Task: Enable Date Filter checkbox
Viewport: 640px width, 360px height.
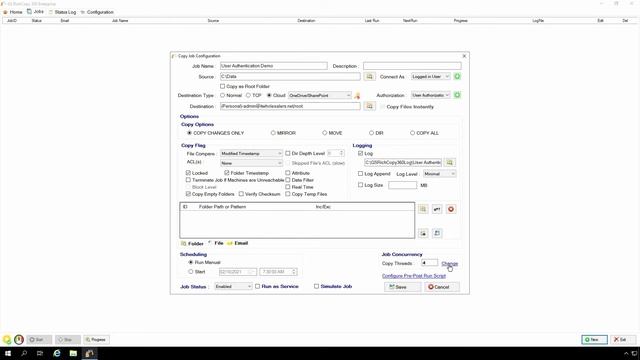Action: point(288,180)
